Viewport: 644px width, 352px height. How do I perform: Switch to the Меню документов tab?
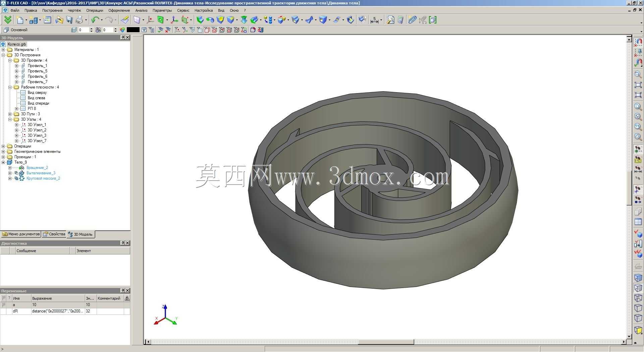(x=21, y=234)
